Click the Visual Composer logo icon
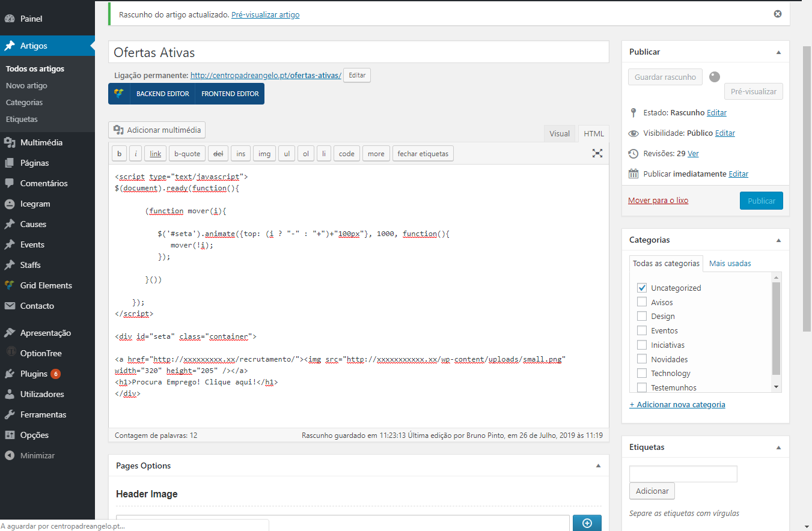The height and width of the screenshot is (531, 812). coord(119,94)
